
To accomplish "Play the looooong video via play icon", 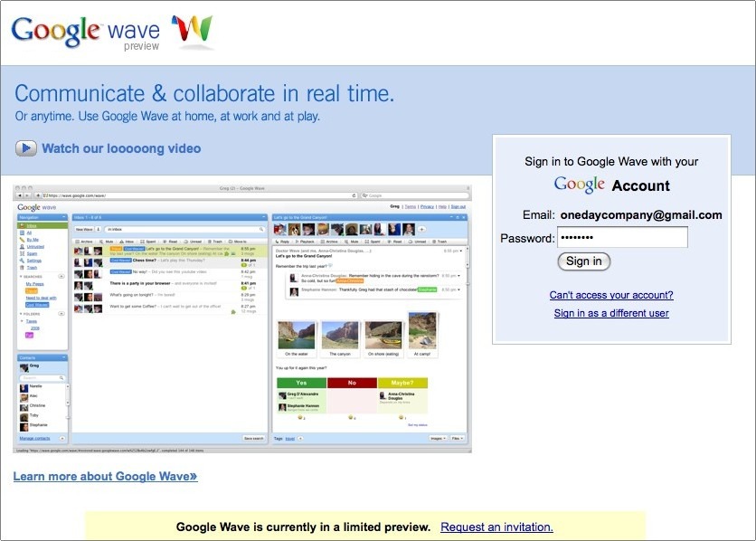I will pos(26,148).
